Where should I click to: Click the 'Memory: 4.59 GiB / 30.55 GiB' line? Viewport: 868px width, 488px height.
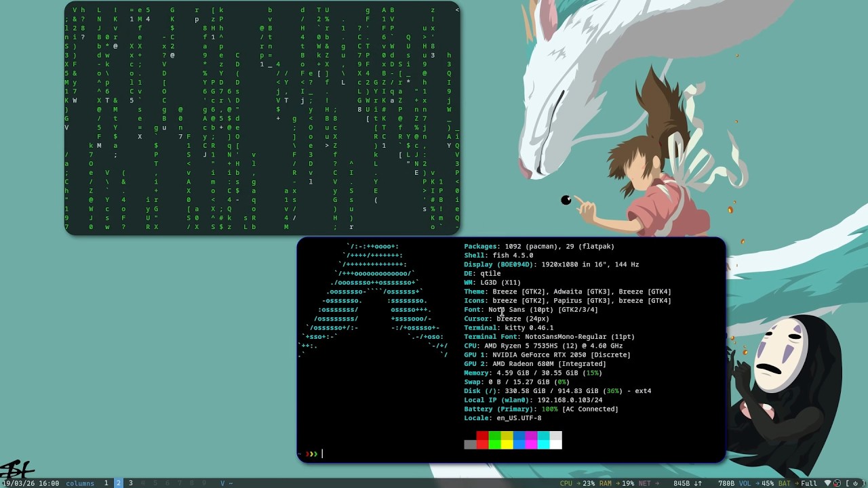[x=533, y=373]
